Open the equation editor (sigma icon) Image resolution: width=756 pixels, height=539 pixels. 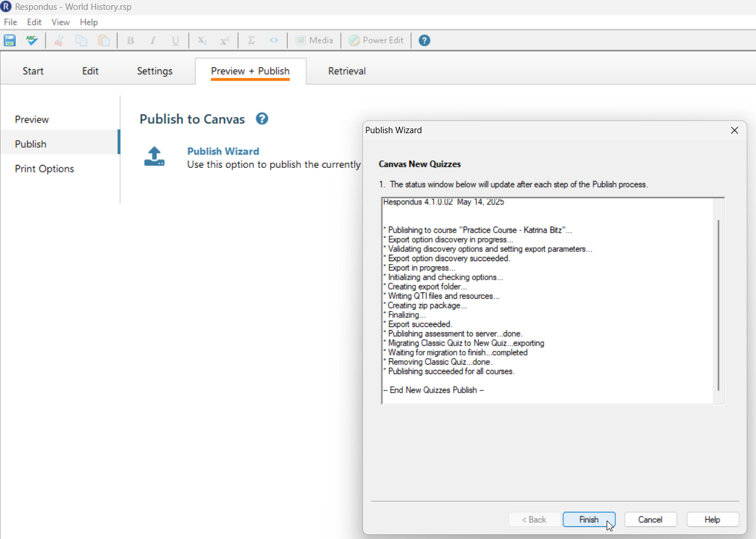[x=251, y=40]
